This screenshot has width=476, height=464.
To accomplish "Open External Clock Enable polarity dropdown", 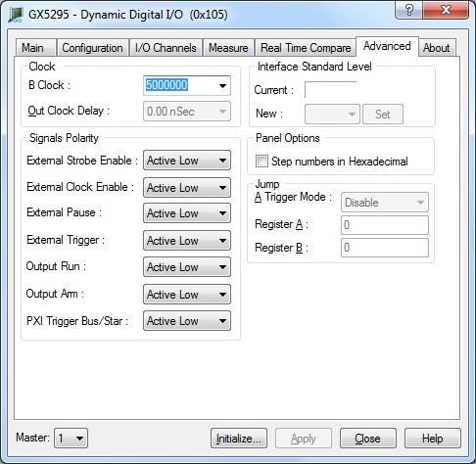I will pyautogui.click(x=187, y=188).
